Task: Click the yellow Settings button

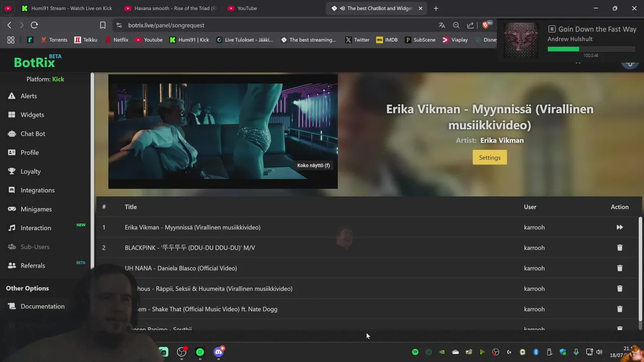Action: tap(490, 157)
